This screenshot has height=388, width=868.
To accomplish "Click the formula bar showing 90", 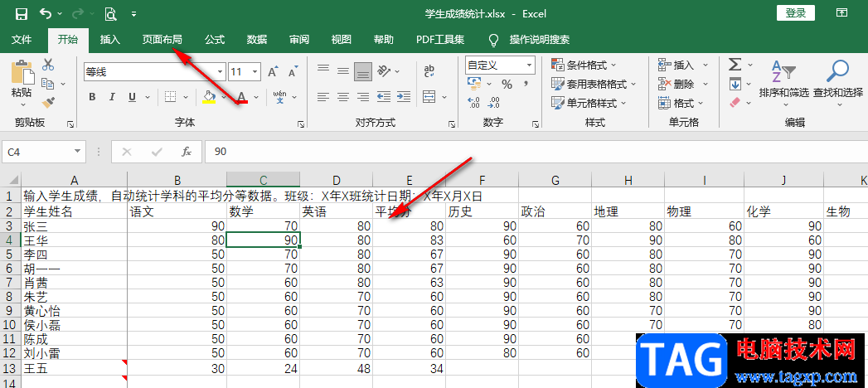I will click(534, 152).
